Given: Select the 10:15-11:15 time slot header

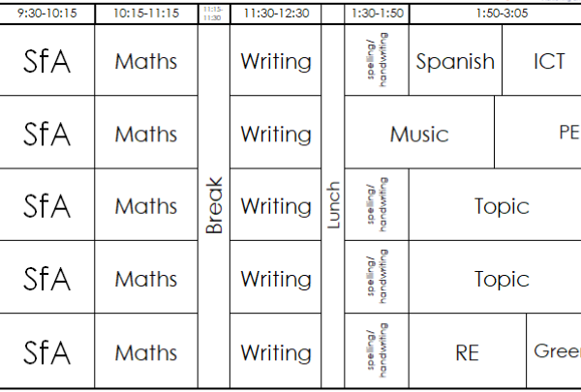Looking at the screenshot, I should click(x=146, y=15).
